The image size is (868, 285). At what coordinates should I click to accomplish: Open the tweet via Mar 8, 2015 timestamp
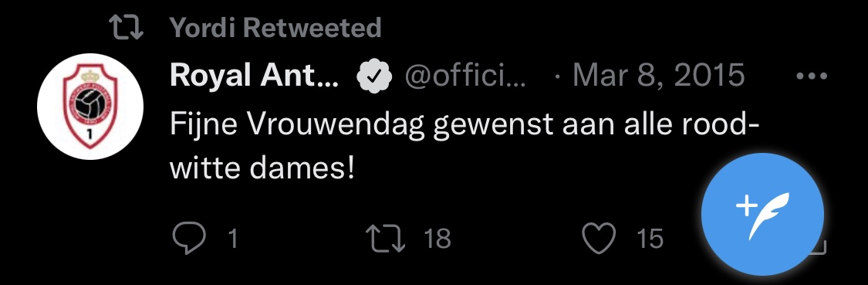(x=658, y=76)
